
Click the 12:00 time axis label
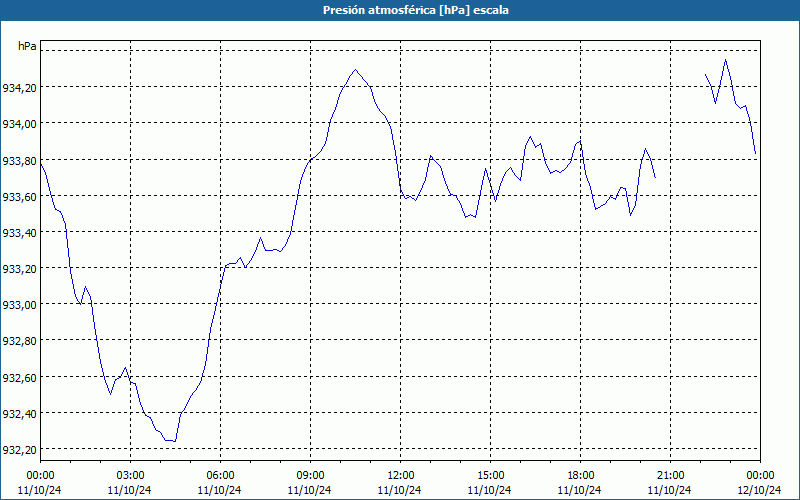click(401, 476)
